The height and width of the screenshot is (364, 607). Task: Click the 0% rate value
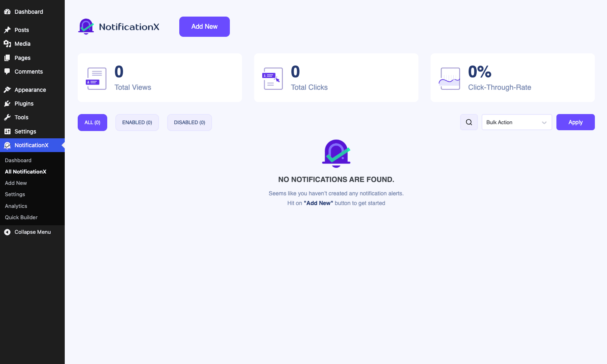tap(480, 72)
